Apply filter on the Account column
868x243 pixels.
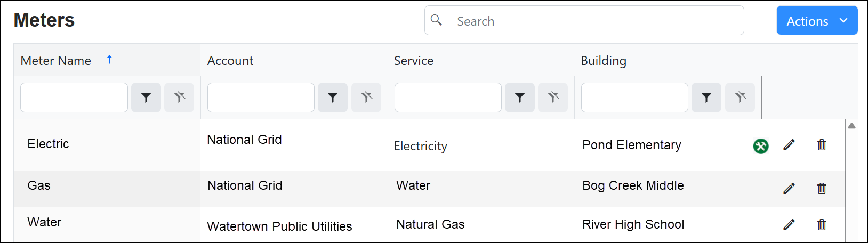pos(333,98)
